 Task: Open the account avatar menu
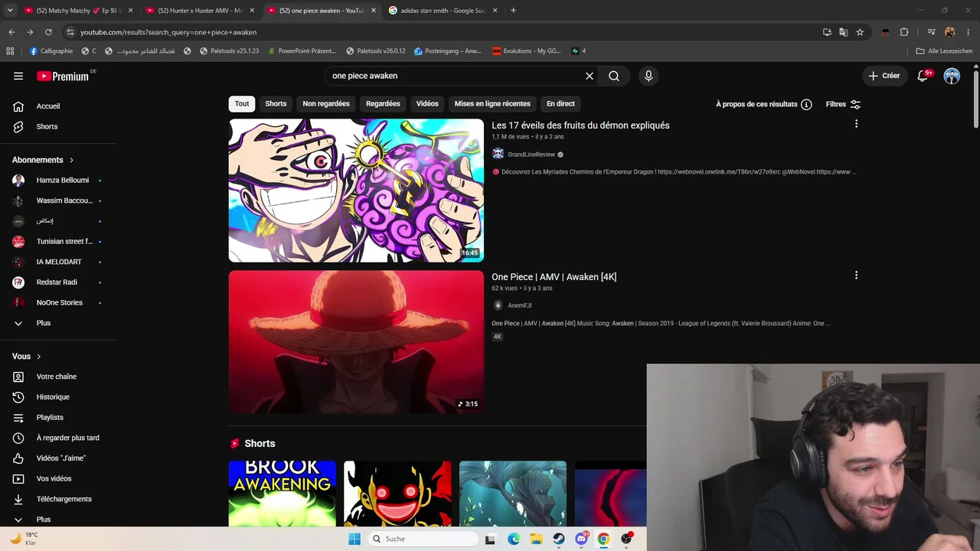952,76
